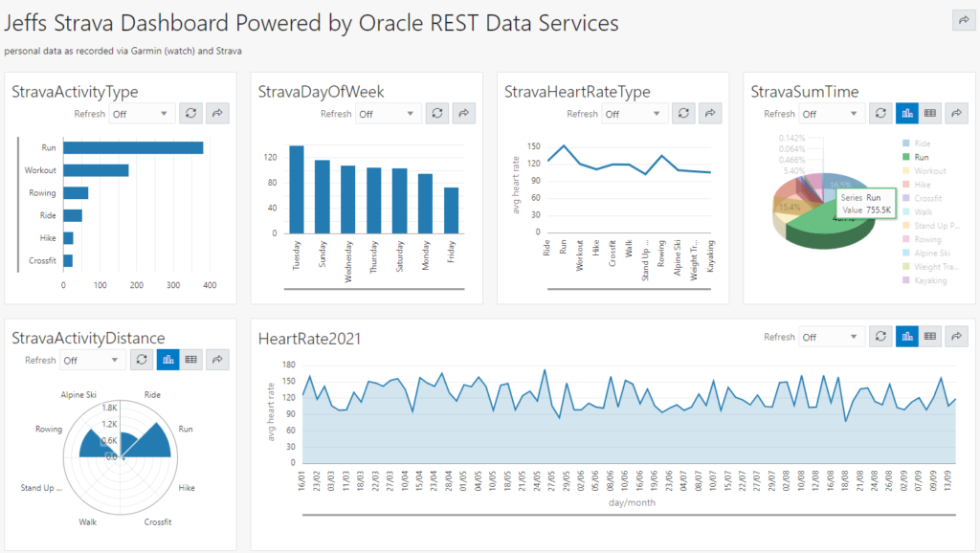The image size is (980, 553).
Task: Click the "StravaActivityDistance" panel title
Action: [88, 338]
